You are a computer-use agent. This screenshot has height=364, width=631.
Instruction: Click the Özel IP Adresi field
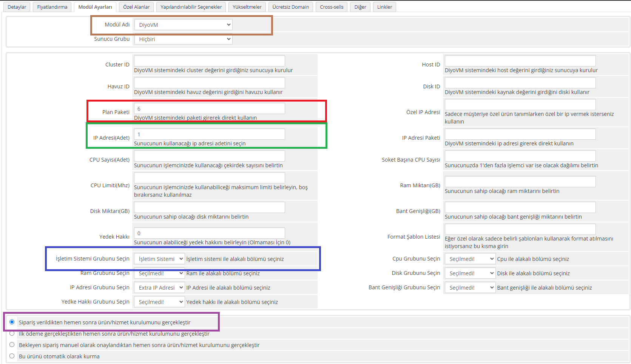pyautogui.click(x=520, y=105)
